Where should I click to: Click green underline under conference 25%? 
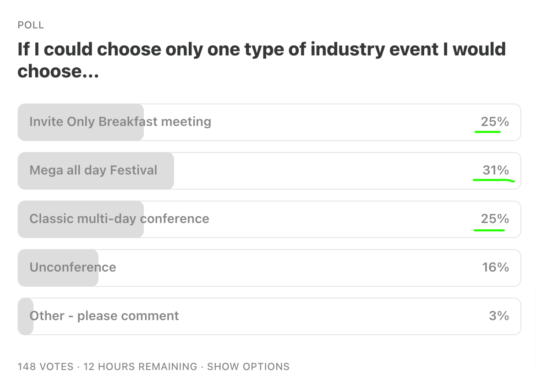[489, 230]
